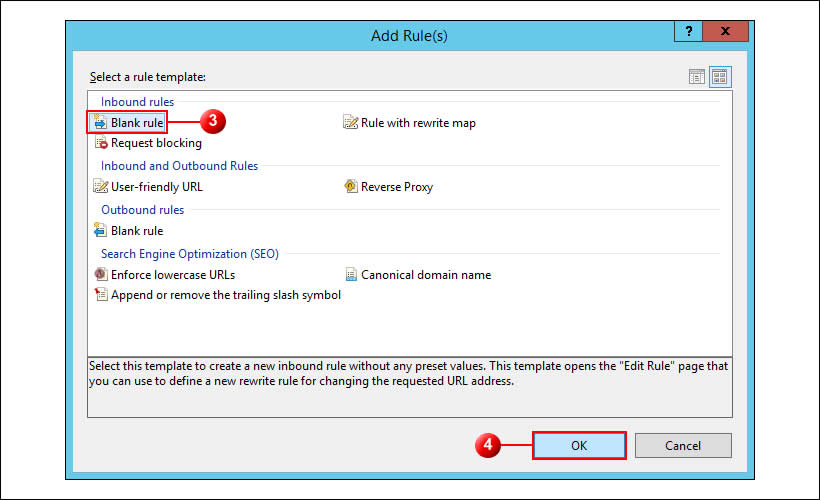Click the template description text box
Screen dimensions: 820x500
coord(410,387)
